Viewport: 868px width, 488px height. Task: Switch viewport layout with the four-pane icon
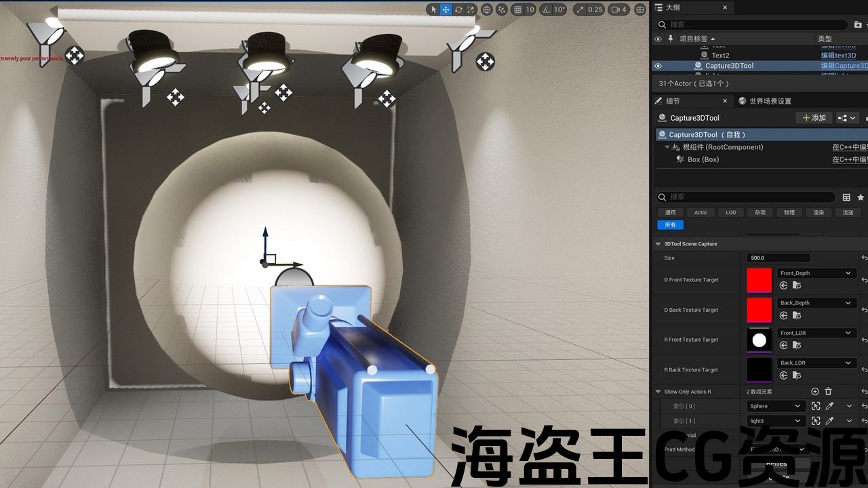coord(640,9)
